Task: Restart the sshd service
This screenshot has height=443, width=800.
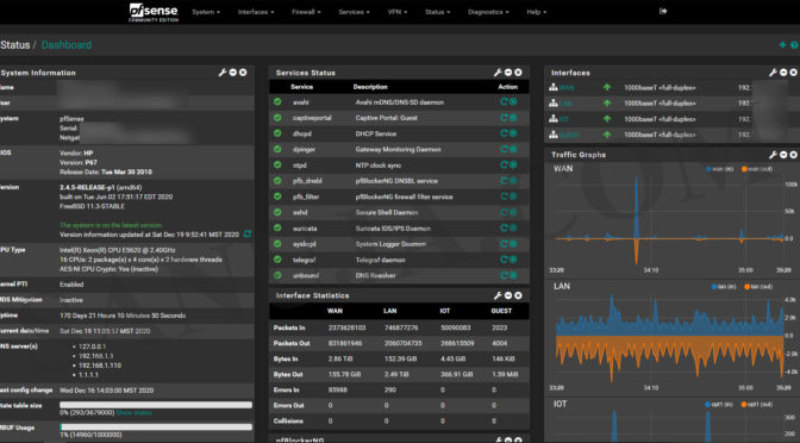Action: click(504, 212)
